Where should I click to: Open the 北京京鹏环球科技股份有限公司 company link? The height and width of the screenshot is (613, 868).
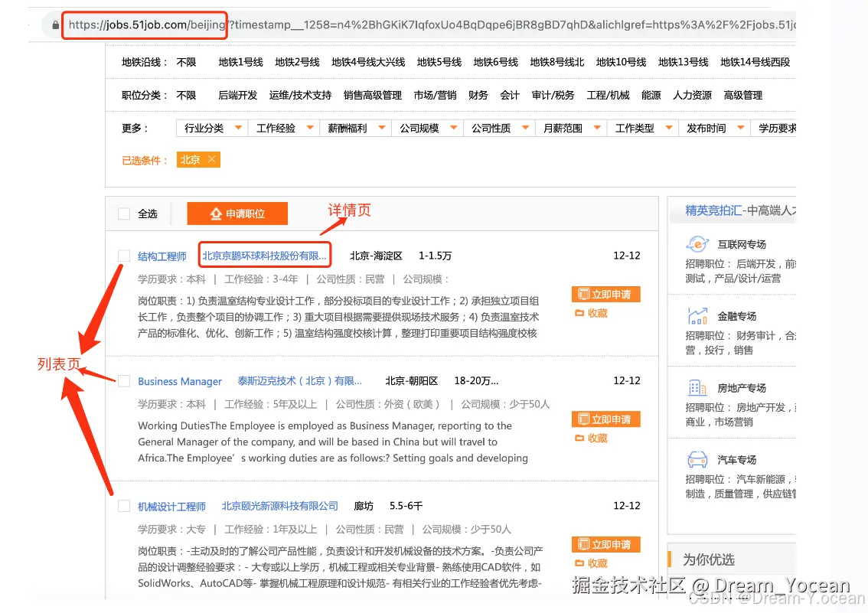[263, 255]
